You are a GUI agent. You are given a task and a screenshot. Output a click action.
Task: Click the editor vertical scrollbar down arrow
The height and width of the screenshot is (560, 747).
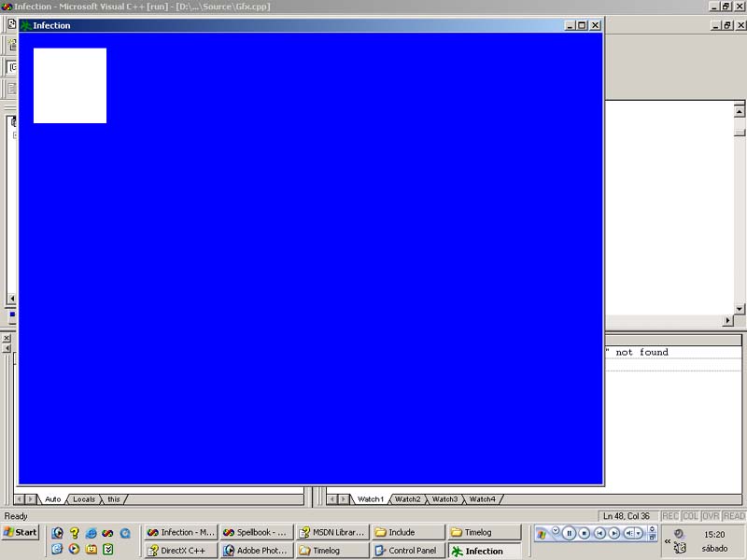[739, 309]
